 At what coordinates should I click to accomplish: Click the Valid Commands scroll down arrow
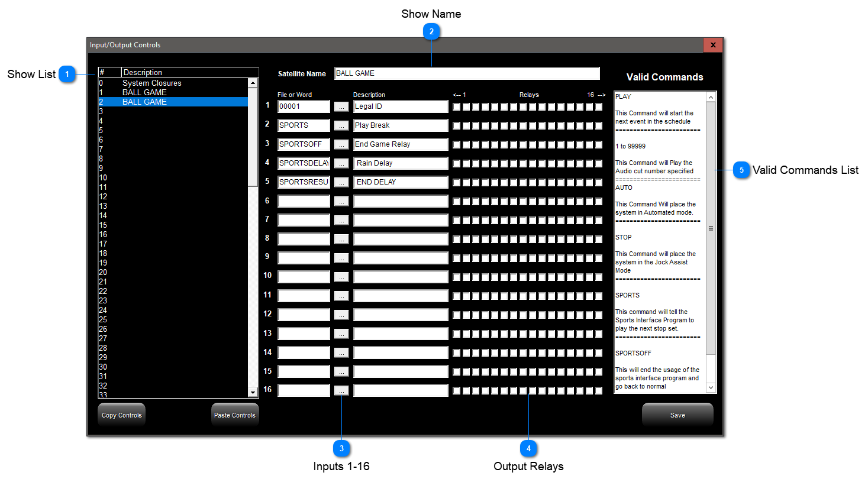pos(711,387)
